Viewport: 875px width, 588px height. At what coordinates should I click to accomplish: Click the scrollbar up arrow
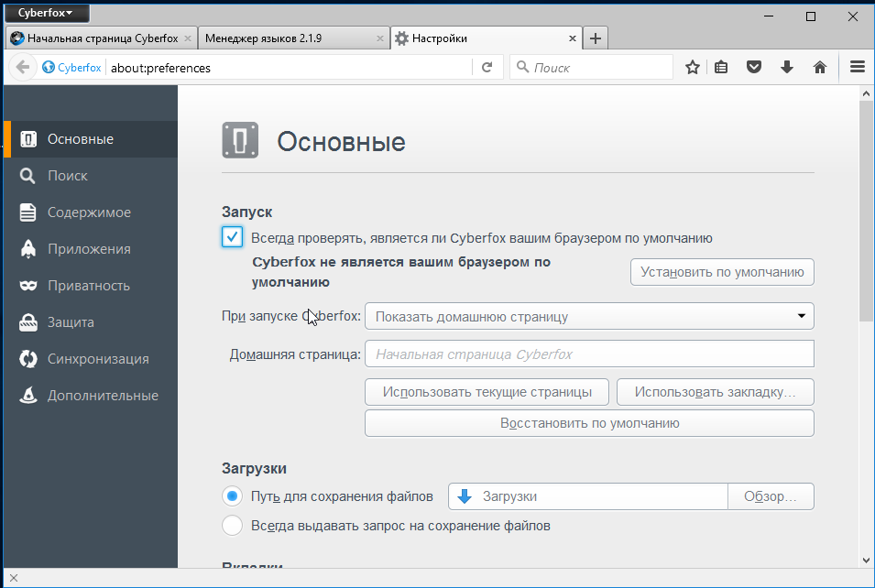(866, 93)
